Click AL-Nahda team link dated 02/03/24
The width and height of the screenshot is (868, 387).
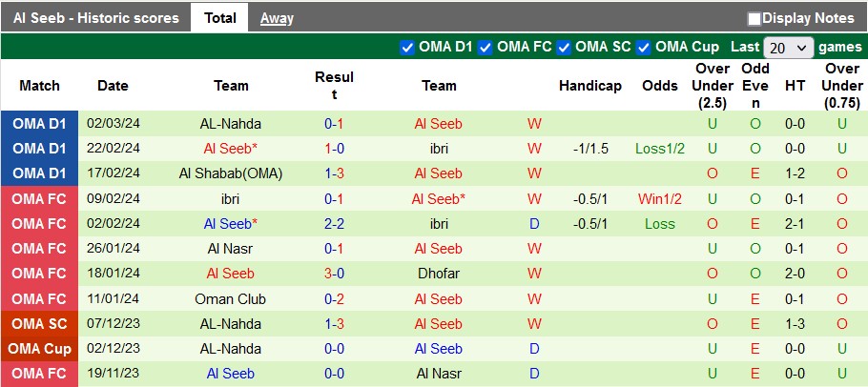click(x=231, y=124)
